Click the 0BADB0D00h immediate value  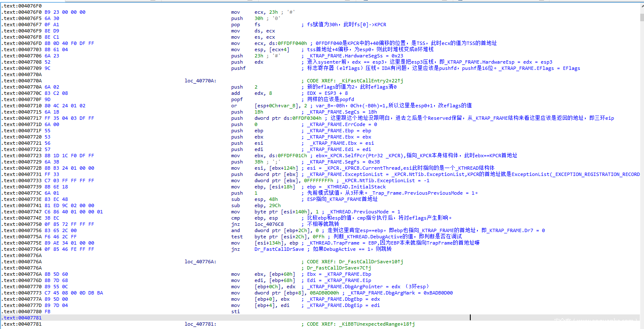pos(322,293)
